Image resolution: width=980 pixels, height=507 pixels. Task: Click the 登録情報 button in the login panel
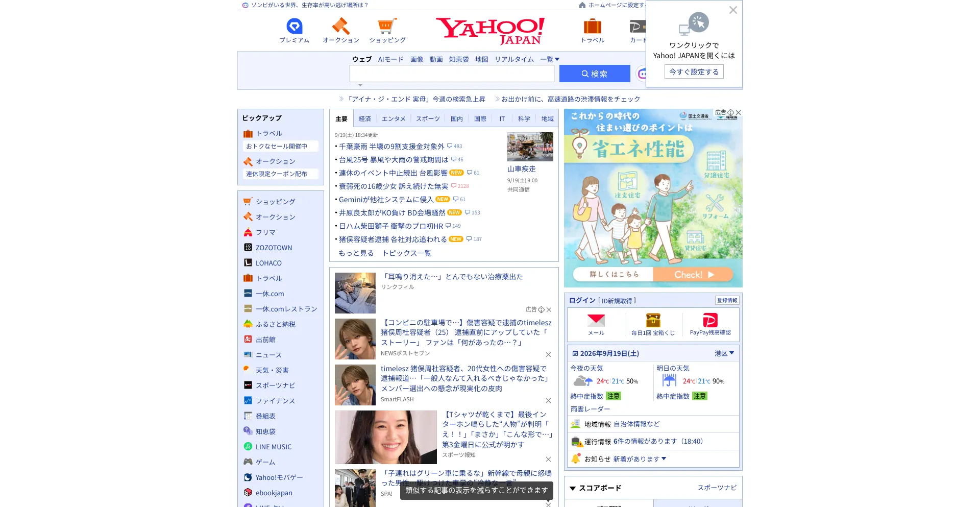pos(727,301)
